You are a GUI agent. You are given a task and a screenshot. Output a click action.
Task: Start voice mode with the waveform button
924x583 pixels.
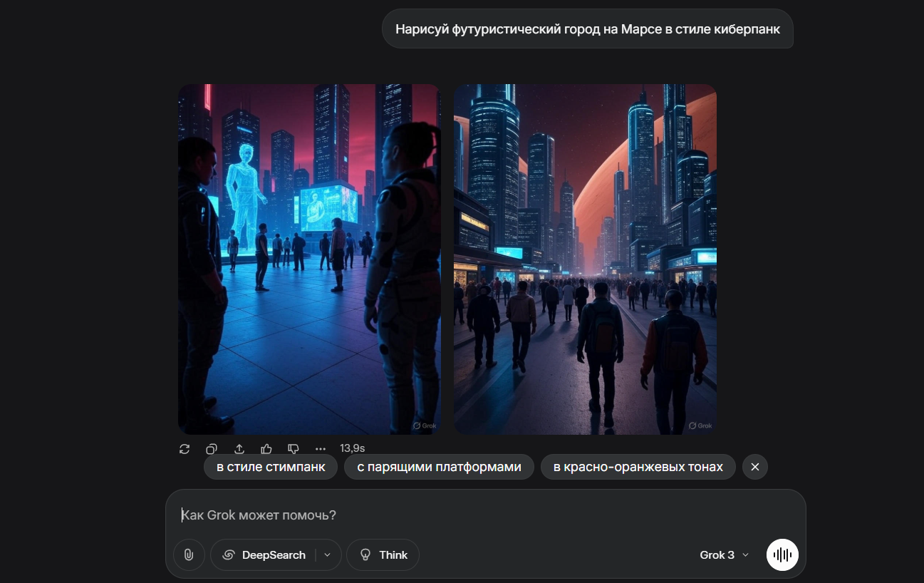click(782, 554)
